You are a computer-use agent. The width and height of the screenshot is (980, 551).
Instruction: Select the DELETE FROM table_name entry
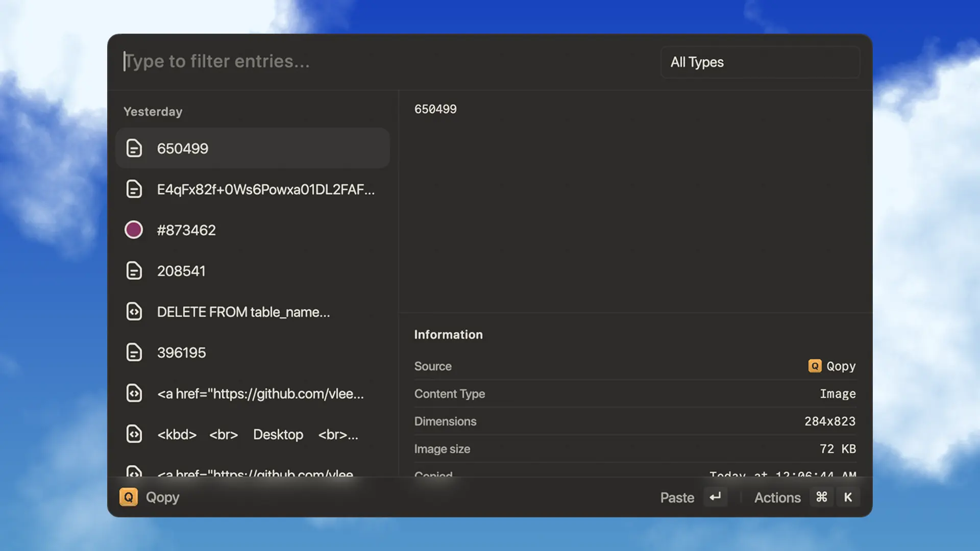point(253,312)
